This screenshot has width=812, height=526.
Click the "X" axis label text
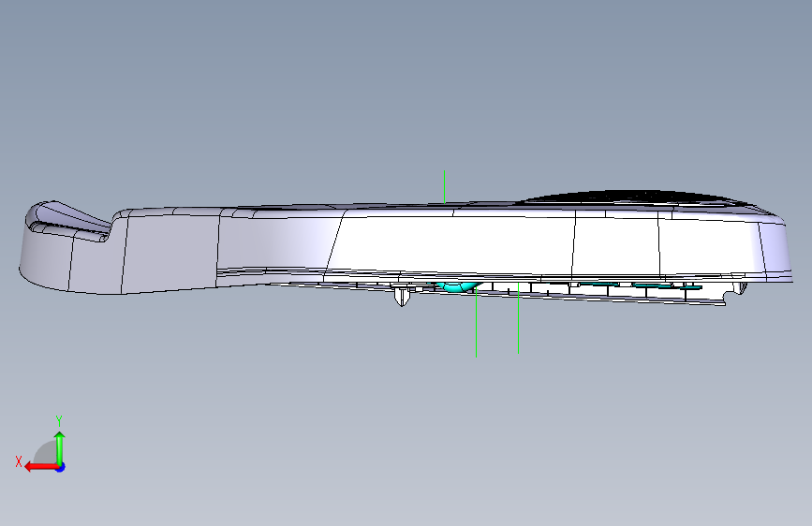(x=19, y=461)
